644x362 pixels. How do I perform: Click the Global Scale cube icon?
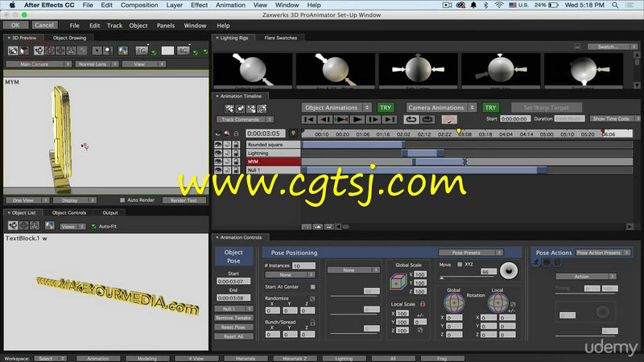398,282
